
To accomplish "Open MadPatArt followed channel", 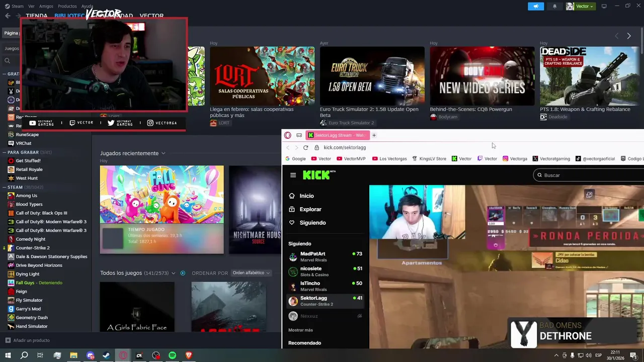I will point(325,256).
